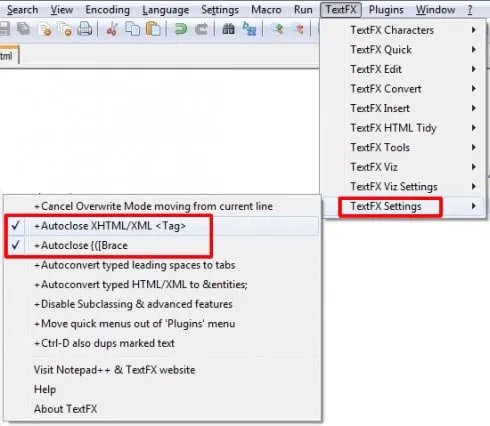Enable Cancel Overwrite Mode moving from current line
Screen dimensions: 490x426
point(161,206)
